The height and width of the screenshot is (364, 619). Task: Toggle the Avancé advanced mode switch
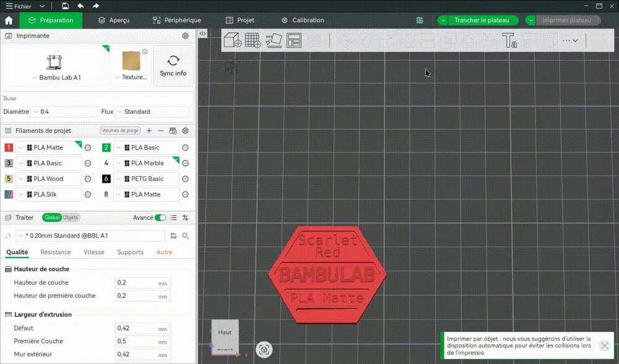[x=160, y=217]
